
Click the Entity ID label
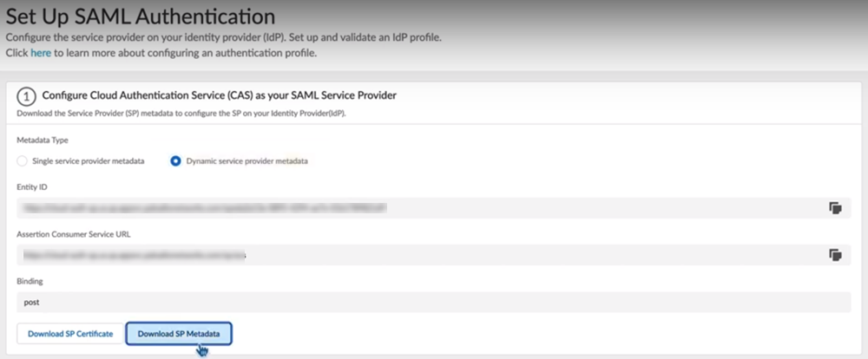34,186
